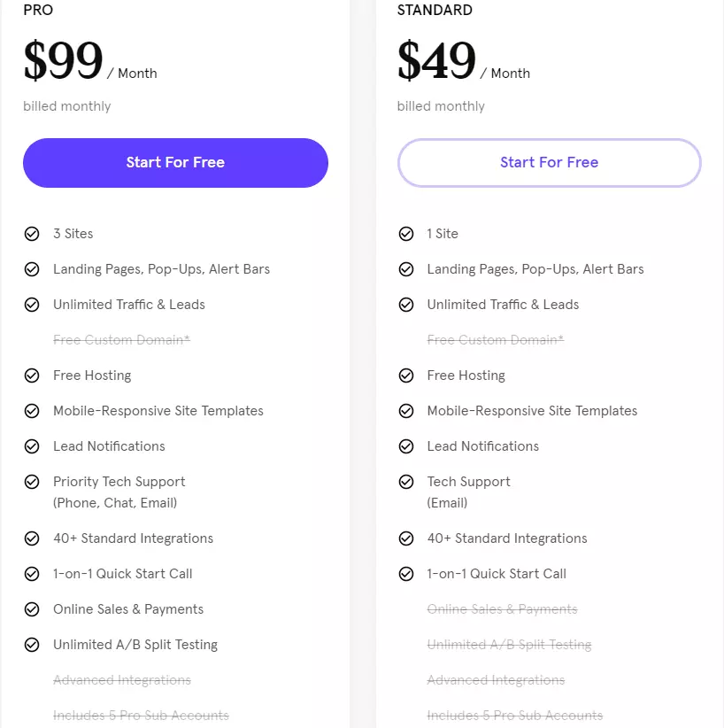Toggle the check for Unlimited A/B Split Testing (Pro)

(32, 645)
